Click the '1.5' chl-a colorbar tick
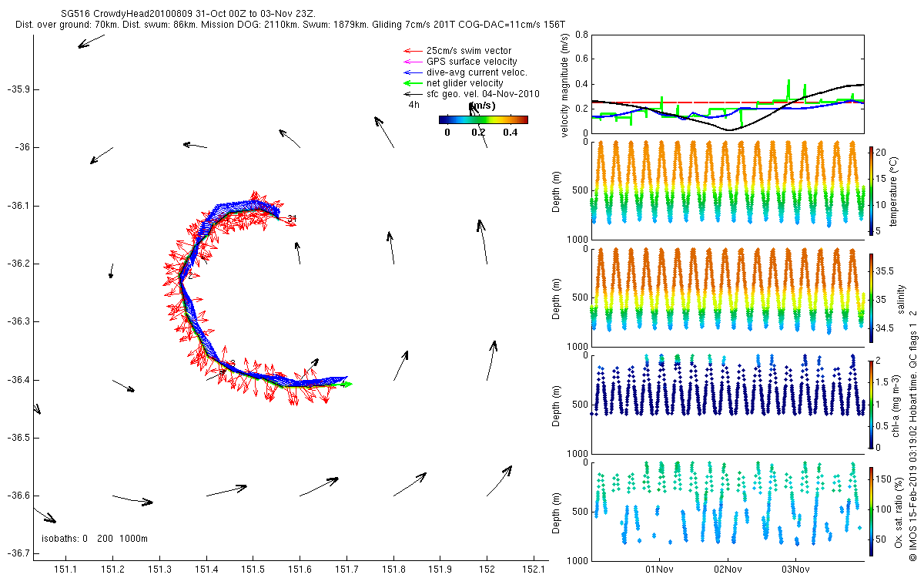924x578 pixels. pyautogui.click(x=882, y=382)
